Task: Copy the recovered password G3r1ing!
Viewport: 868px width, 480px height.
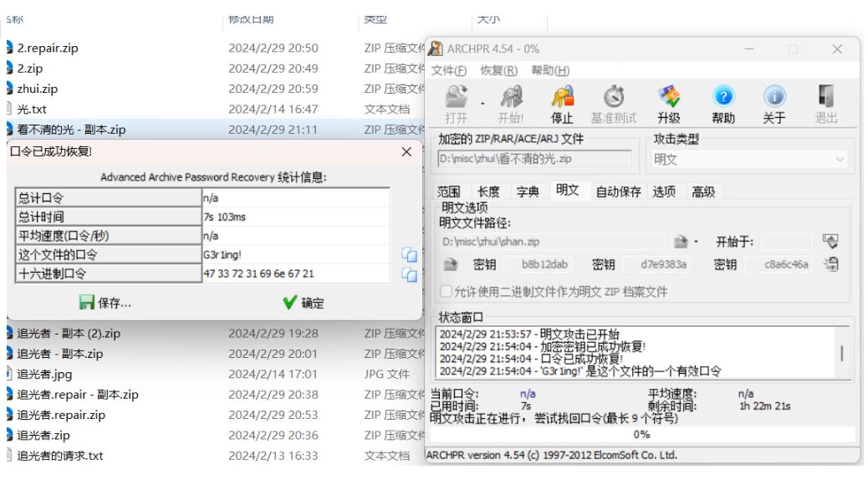Action: (409, 254)
